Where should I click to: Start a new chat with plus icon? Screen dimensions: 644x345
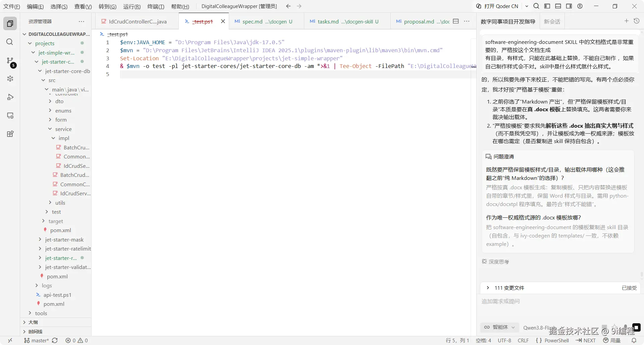pyautogui.click(x=626, y=21)
